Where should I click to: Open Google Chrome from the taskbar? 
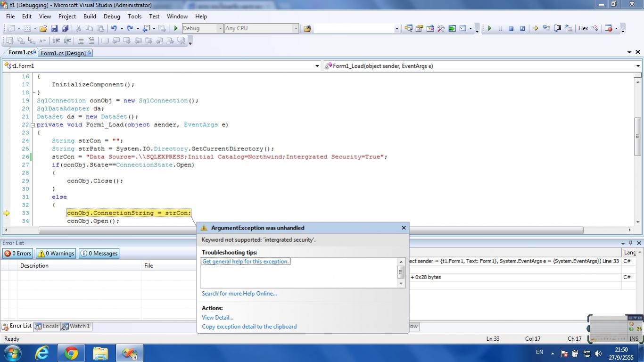tap(71, 353)
